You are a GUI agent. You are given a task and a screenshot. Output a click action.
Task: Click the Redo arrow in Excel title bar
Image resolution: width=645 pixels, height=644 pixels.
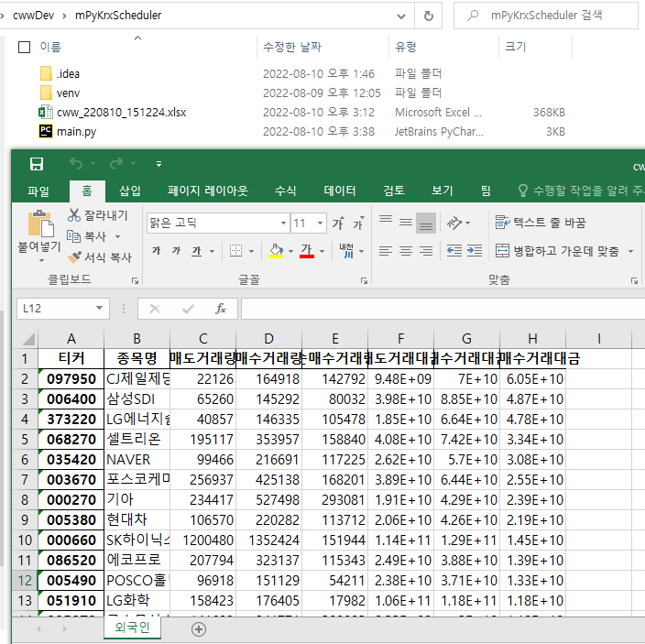click(x=116, y=163)
